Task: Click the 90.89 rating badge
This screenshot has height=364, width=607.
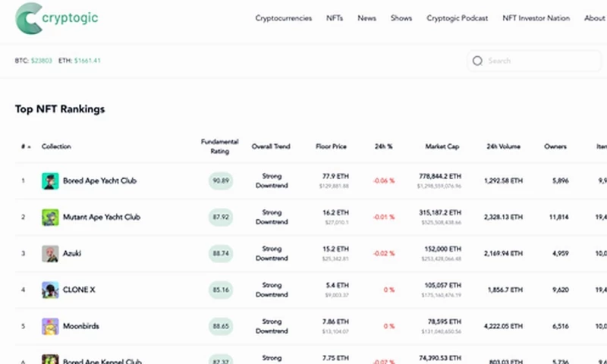Action: [221, 180]
